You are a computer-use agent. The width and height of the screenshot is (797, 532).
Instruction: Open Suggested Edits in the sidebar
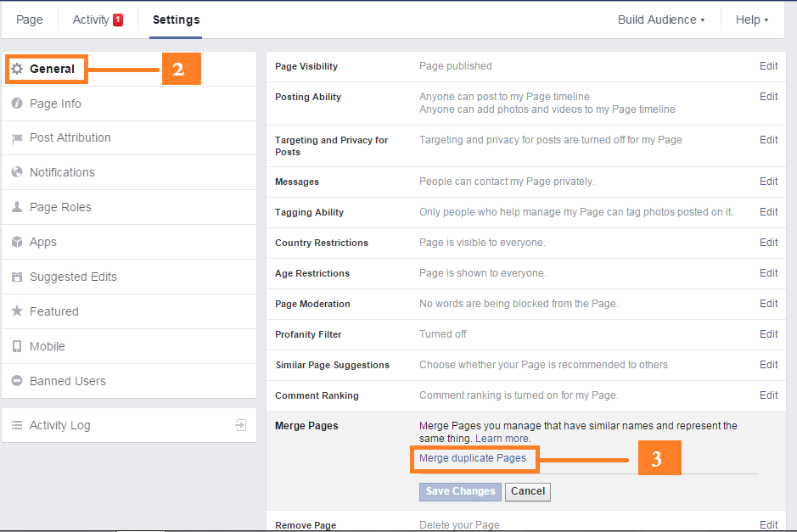click(73, 277)
